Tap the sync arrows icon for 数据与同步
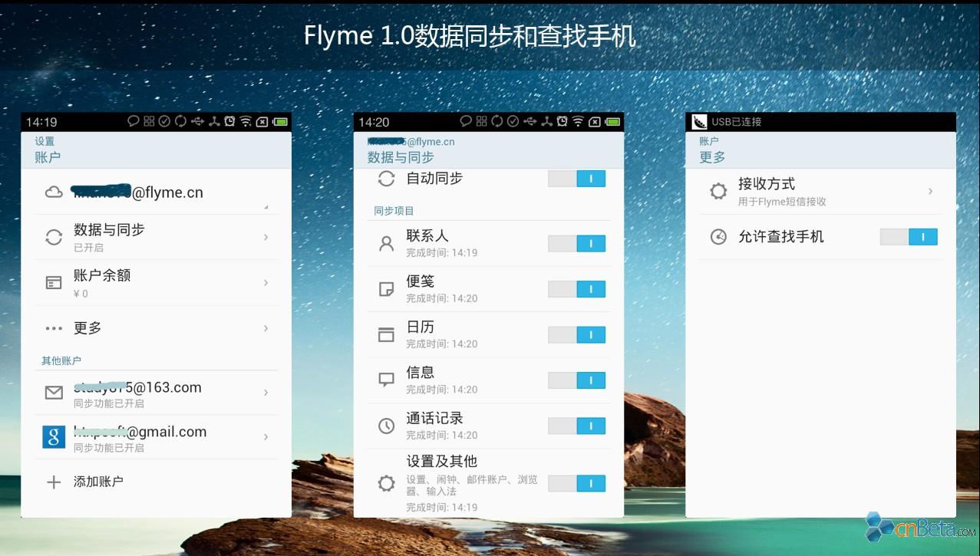This screenshot has height=556, width=980. (x=54, y=237)
